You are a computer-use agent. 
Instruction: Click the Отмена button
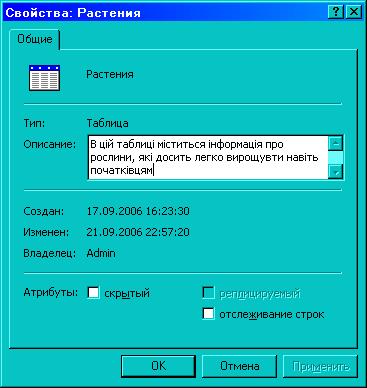pos(239,366)
